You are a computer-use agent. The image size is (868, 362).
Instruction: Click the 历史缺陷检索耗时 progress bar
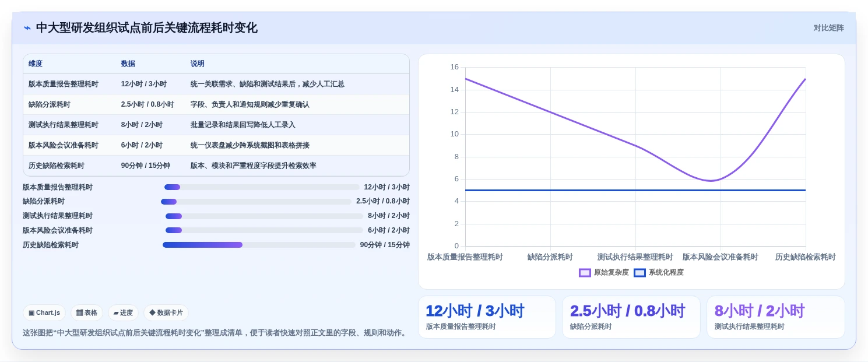tap(259, 245)
